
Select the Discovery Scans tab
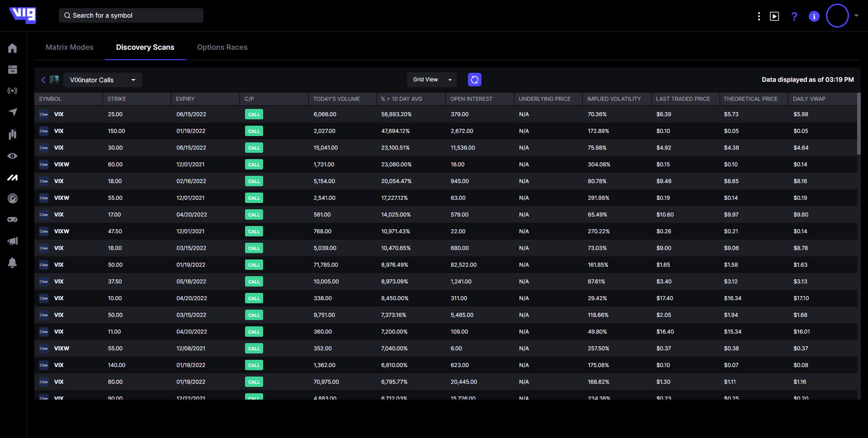[x=145, y=47]
